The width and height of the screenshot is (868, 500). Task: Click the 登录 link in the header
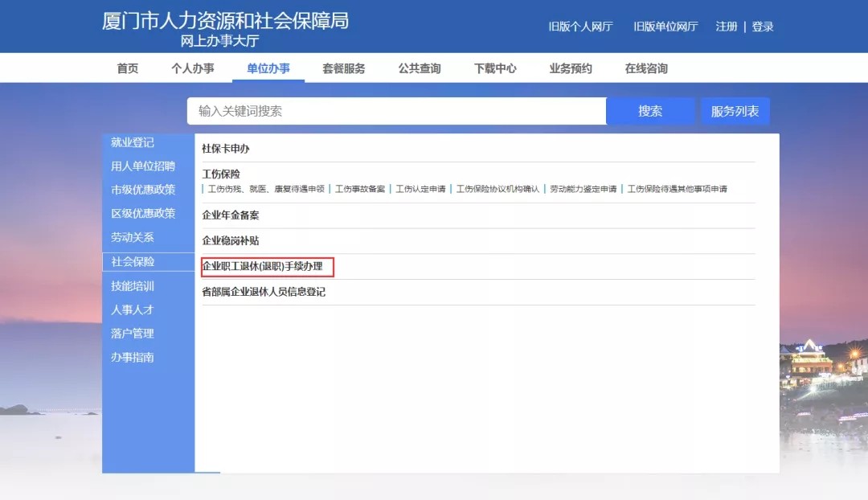pos(762,27)
